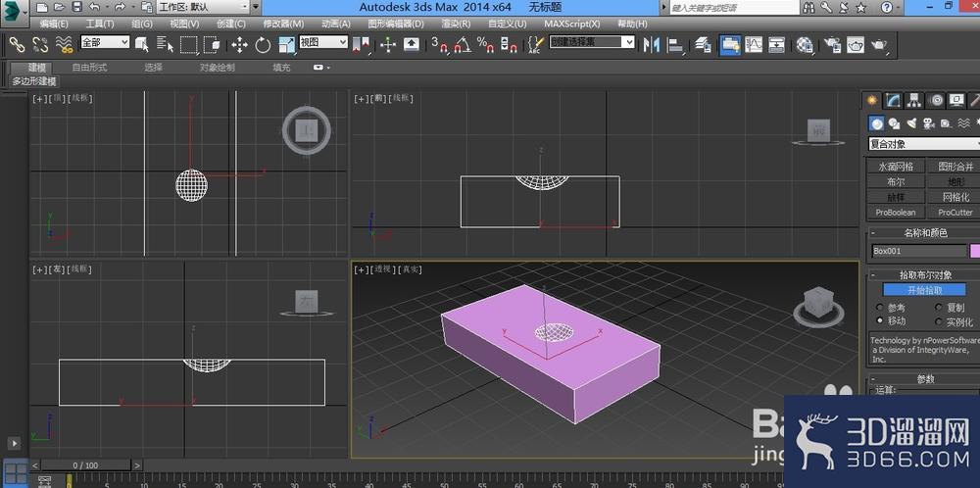Click the 布尔 compound object button
This screenshot has width=980, height=488.
(896, 182)
